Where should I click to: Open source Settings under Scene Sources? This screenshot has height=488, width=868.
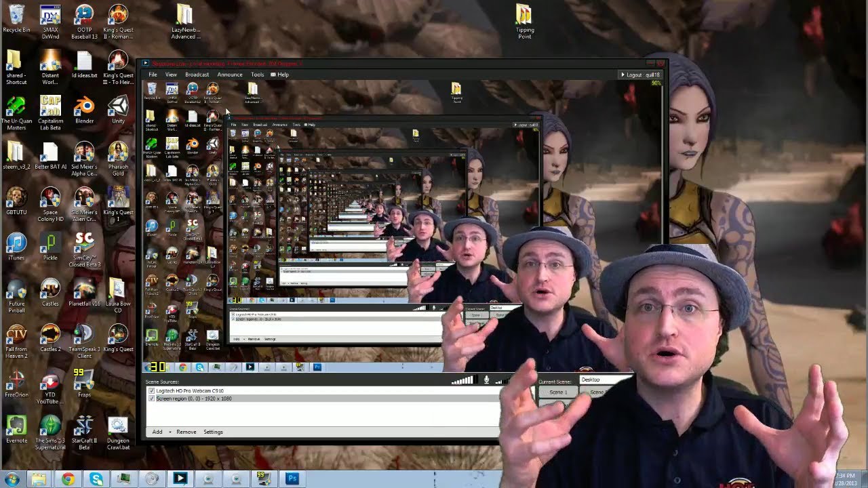pyautogui.click(x=213, y=432)
